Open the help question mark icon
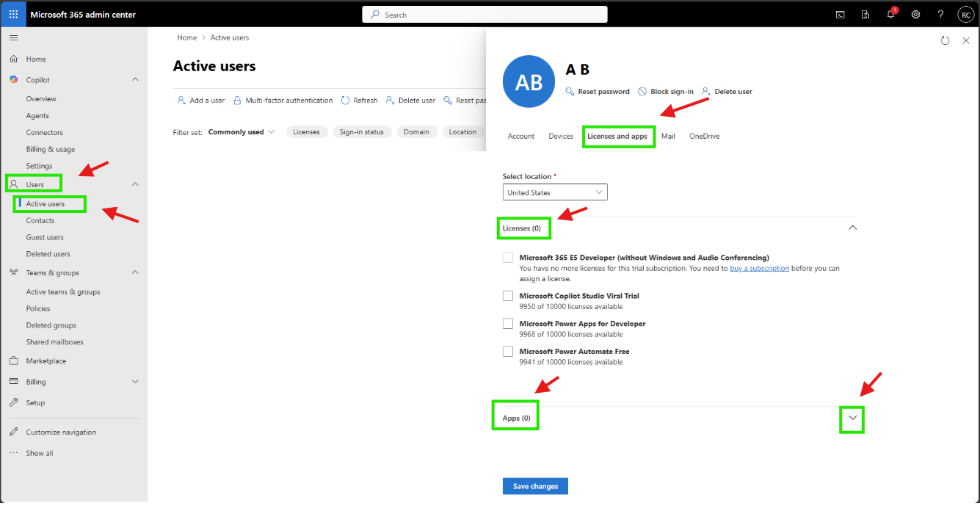The height and width of the screenshot is (511, 980). [940, 15]
